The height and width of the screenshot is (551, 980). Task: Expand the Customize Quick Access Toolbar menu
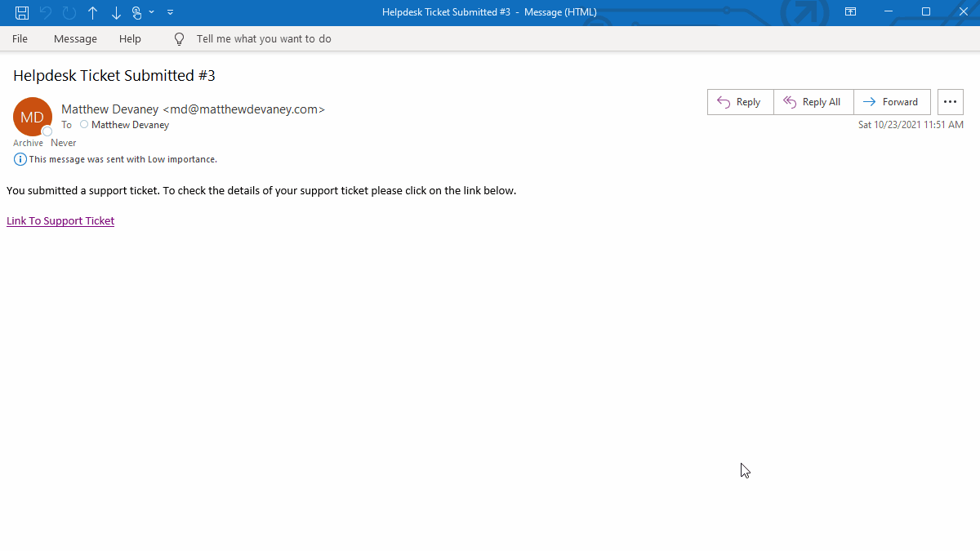coord(170,12)
